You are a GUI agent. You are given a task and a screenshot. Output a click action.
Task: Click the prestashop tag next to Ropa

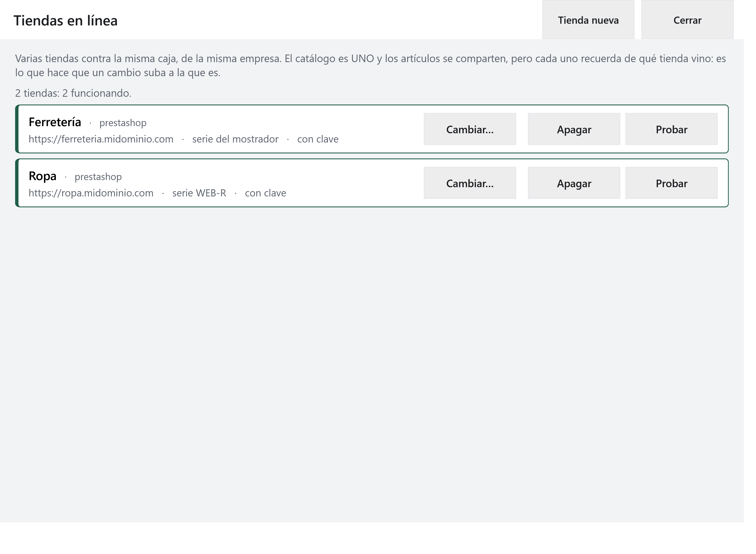[x=98, y=177]
